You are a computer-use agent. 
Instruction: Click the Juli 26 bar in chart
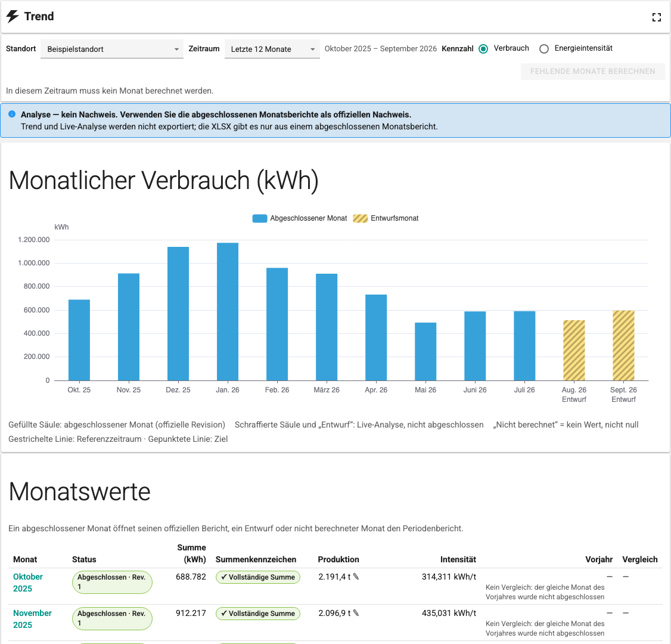click(x=524, y=346)
